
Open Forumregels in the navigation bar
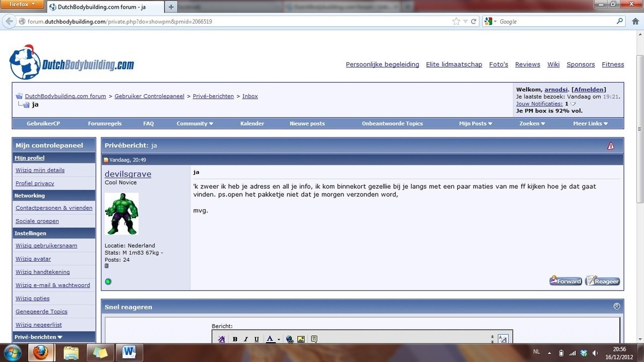pos(105,123)
